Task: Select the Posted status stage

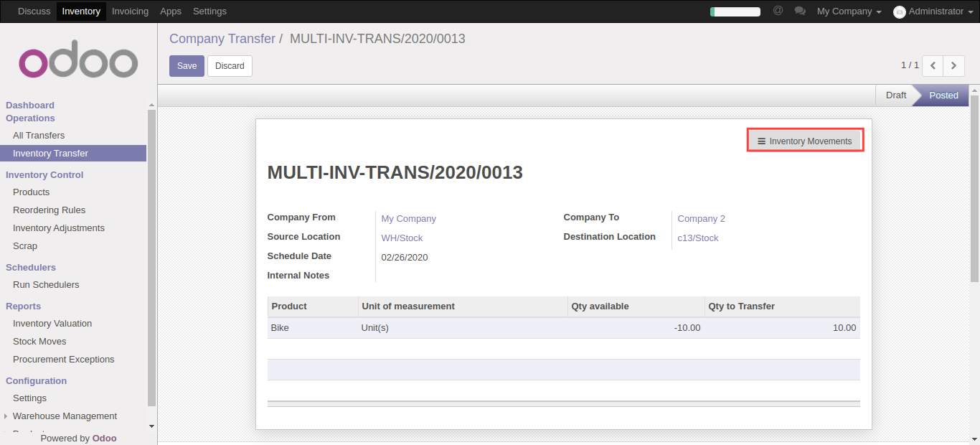Action: pyautogui.click(x=943, y=95)
